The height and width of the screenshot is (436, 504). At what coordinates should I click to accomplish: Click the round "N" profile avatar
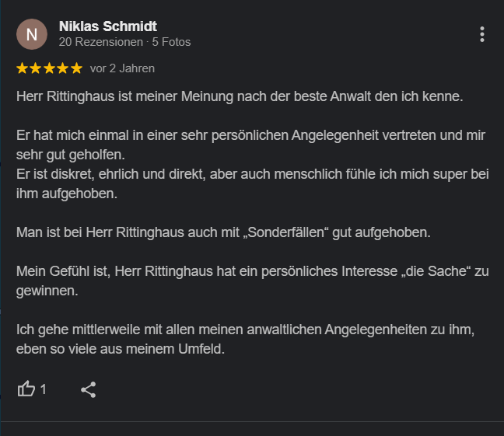click(x=31, y=34)
